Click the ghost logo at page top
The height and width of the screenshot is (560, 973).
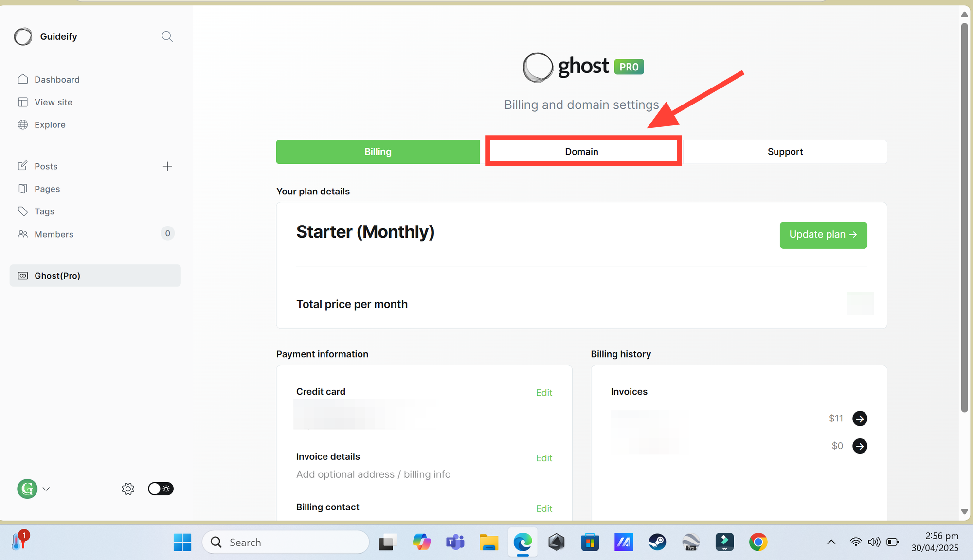point(566,67)
